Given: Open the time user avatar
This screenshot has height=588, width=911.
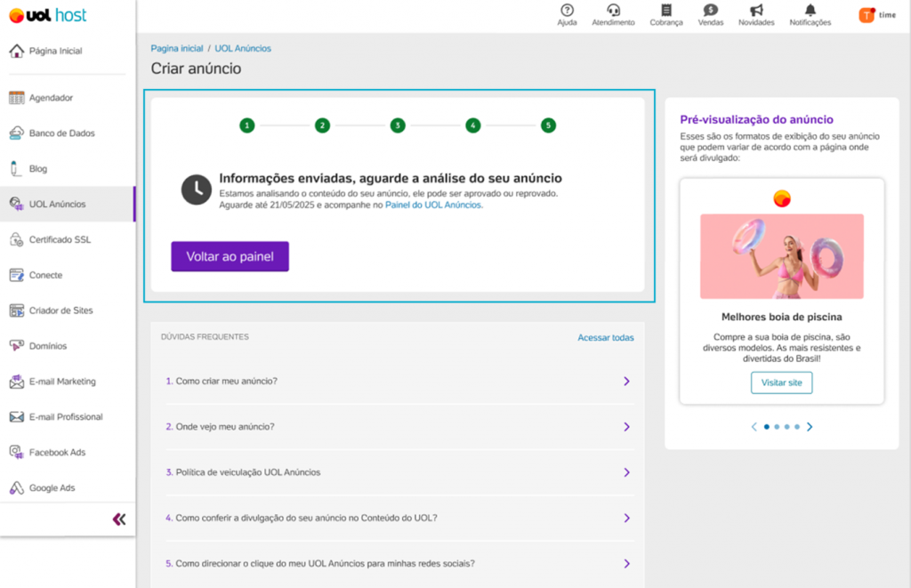Looking at the screenshot, I should [x=867, y=15].
